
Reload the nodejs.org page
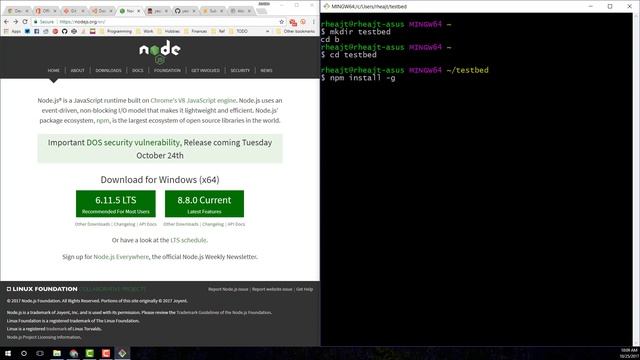click(x=25, y=22)
